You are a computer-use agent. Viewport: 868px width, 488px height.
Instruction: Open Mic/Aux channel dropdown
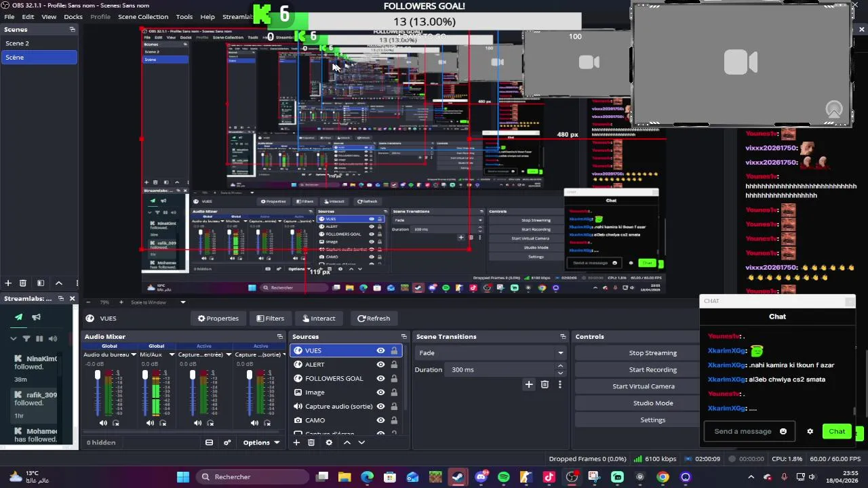[x=172, y=354]
